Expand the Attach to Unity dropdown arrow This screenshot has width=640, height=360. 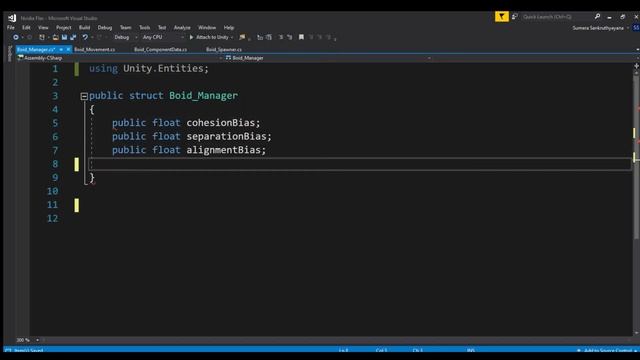[232, 37]
